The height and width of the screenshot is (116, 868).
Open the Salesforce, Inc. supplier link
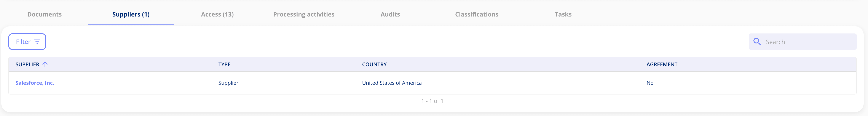35,83
